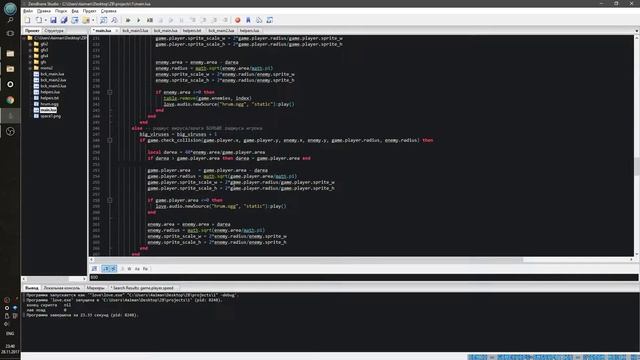Screen dimensions: 640x360
Task: Click the editor horizontal scrollbar
Action: click(x=308, y=260)
